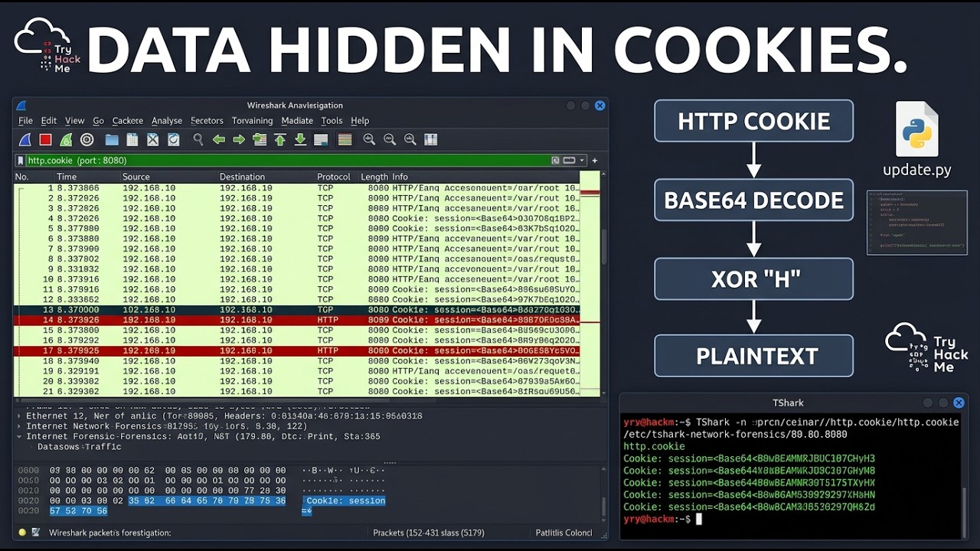Click the save capture file icon
Image resolution: width=980 pixels, height=551 pixels.
(132, 139)
